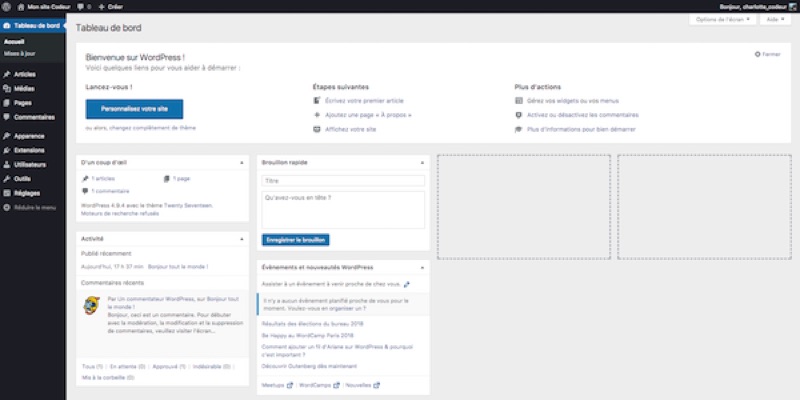This screenshot has width=800, height=400.
Task: Click the Personnalisez votre site button
Action: (x=135, y=108)
